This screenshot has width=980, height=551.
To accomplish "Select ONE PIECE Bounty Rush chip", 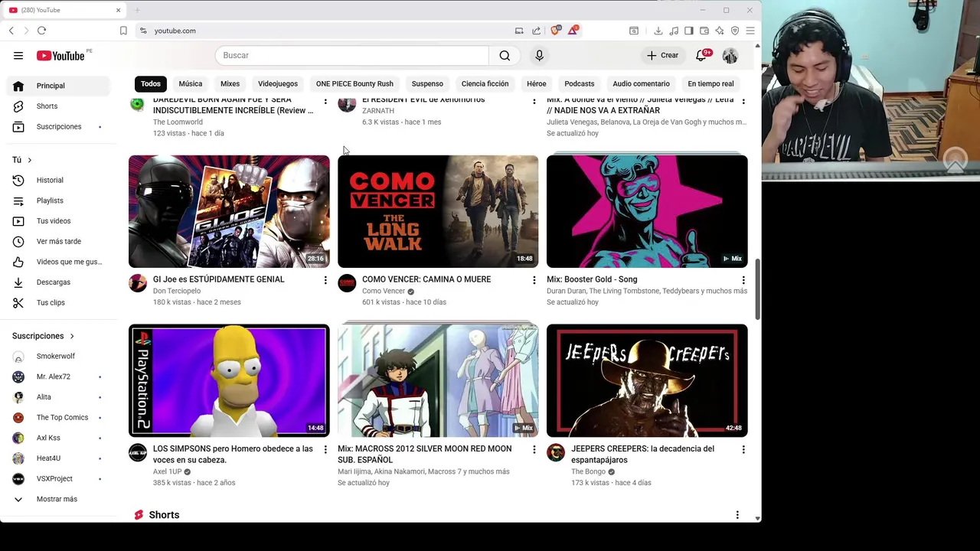I will coord(354,83).
